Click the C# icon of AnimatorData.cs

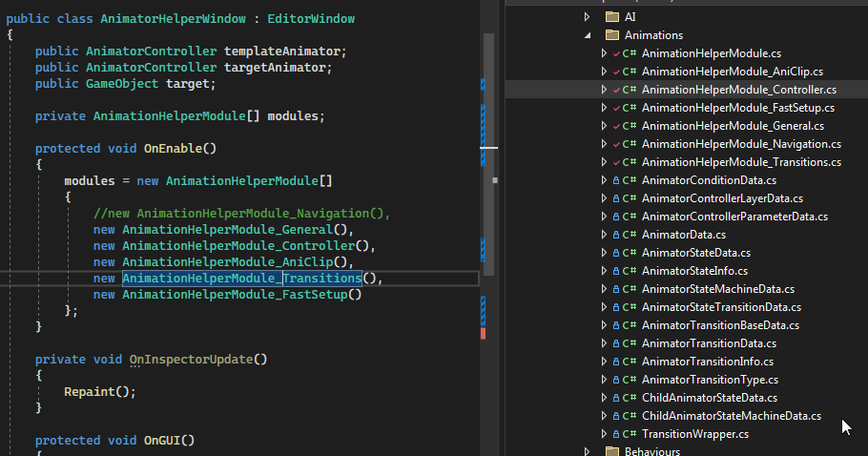pyautogui.click(x=630, y=235)
